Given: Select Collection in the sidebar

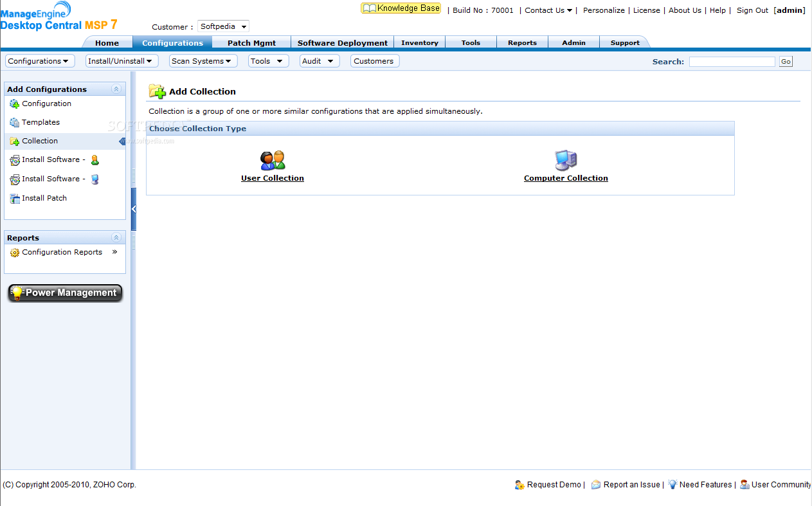Looking at the screenshot, I should 40,141.
